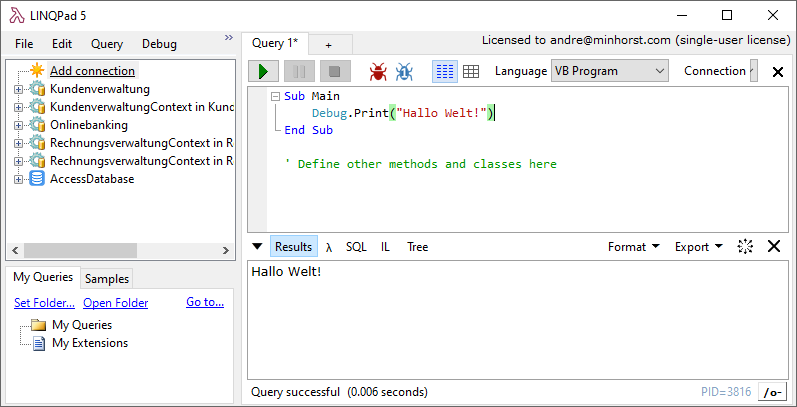This screenshot has width=797, height=407.
Task: Switch results to rich text view
Action: tap(445, 72)
